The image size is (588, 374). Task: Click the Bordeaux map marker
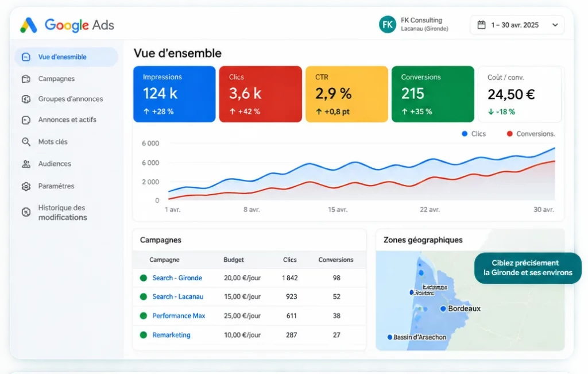click(443, 309)
